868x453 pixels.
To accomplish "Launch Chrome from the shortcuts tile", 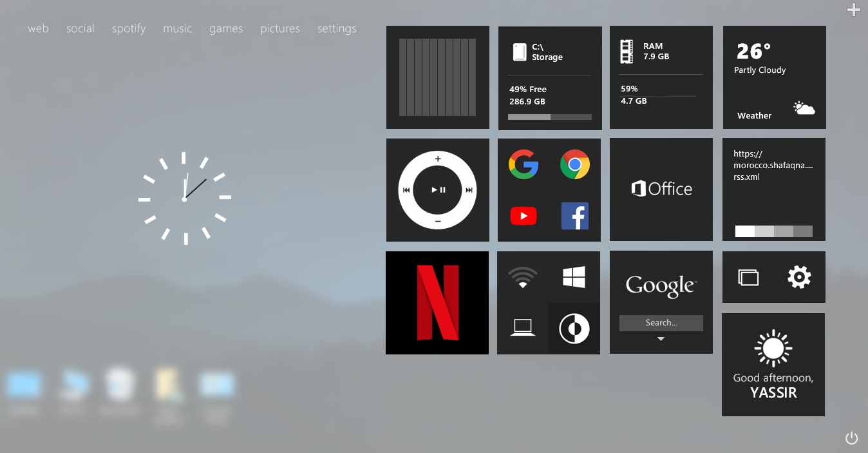I will (x=575, y=164).
